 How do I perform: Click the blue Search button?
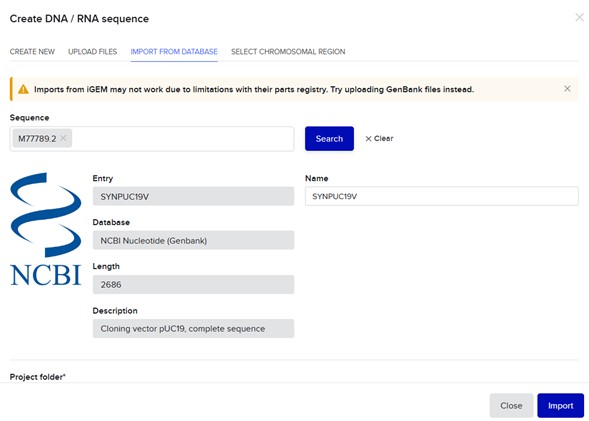(329, 139)
